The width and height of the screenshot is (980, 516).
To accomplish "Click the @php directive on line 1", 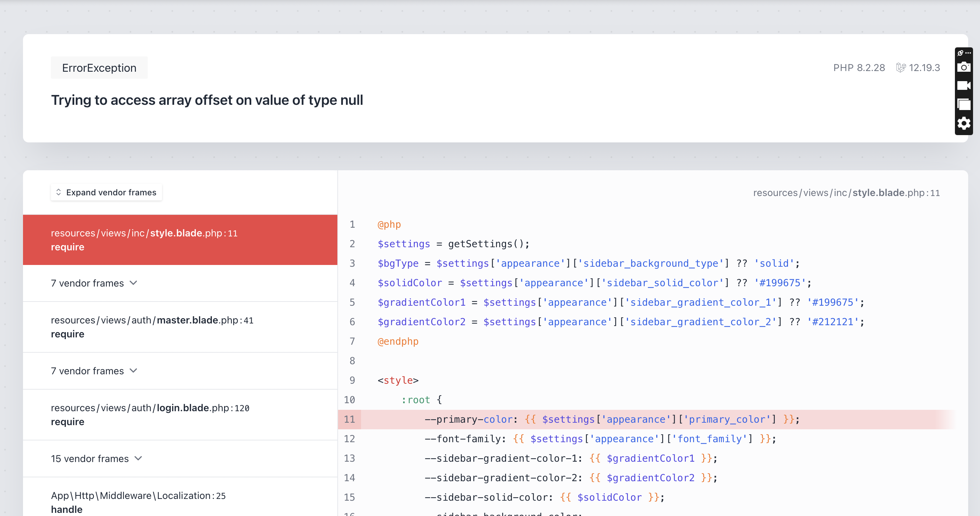I will (x=389, y=225).
